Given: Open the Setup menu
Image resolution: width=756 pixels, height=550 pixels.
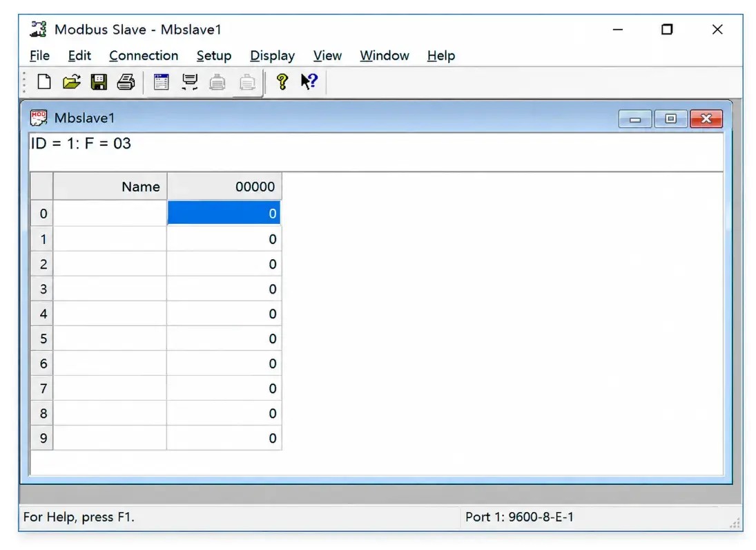Looking at the screenshot, I should click(x=214, y=56).
